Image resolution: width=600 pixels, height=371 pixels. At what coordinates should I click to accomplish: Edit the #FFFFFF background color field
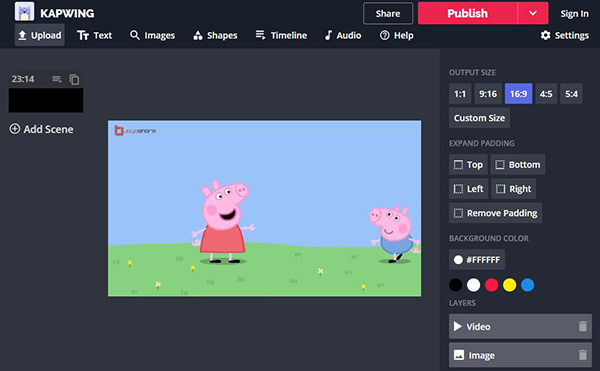tap(477, 260)
